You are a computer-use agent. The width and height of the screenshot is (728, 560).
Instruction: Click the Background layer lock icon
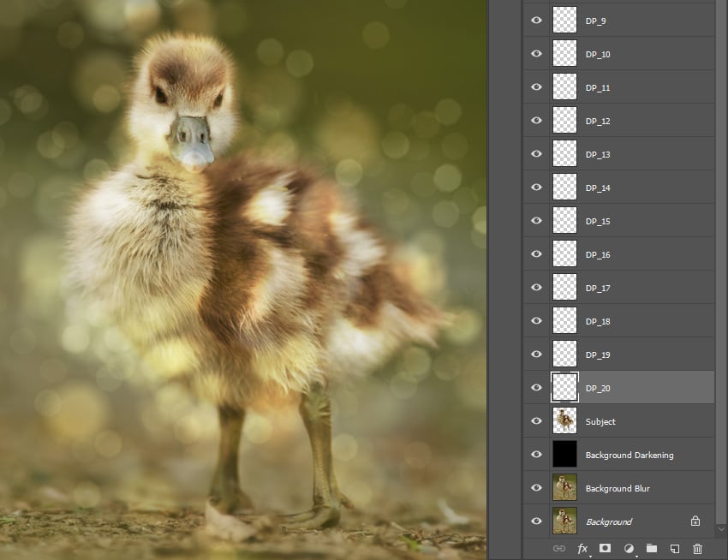[x=695, y=521]
